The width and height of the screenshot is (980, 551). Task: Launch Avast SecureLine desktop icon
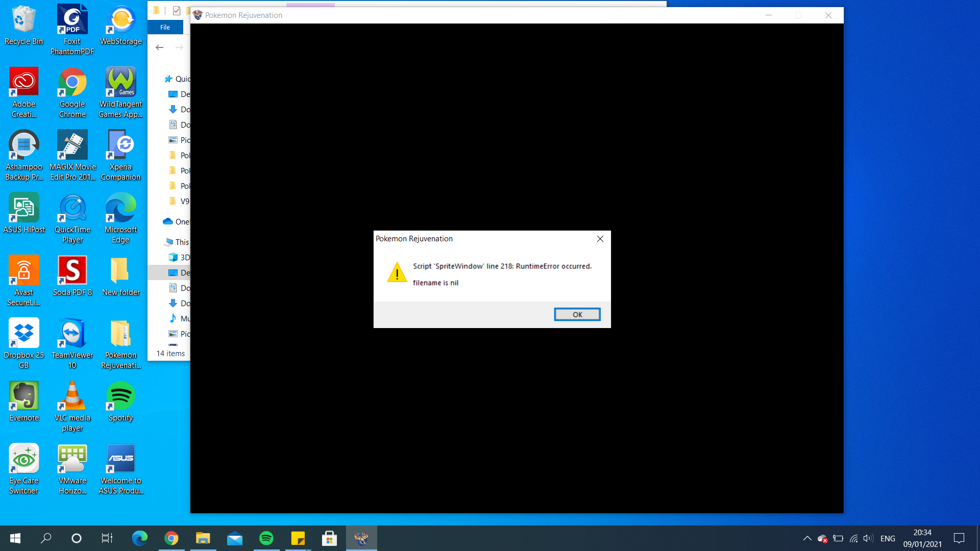(23, 281)
